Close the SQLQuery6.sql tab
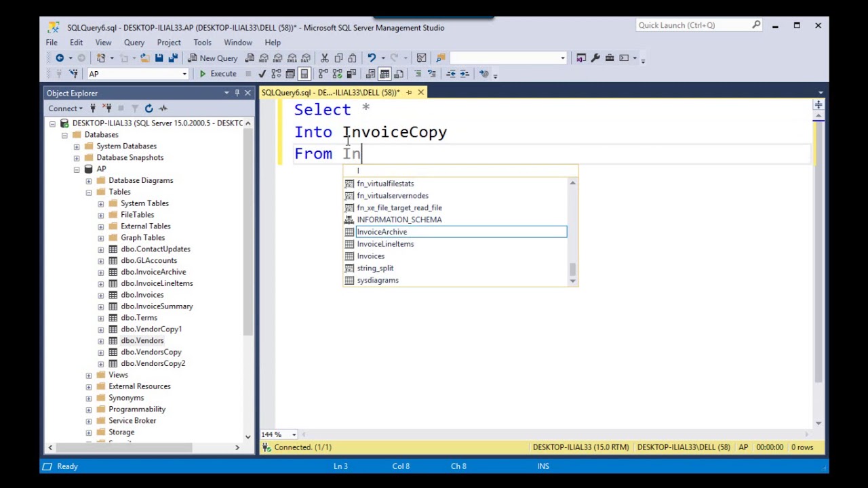Screen dimensions: 868x488 coord(420,92)
